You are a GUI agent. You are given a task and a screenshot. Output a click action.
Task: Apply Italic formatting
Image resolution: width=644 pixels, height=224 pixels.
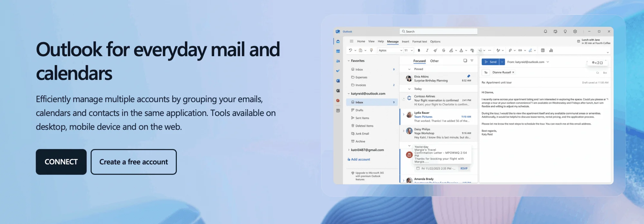coord(427,50)
